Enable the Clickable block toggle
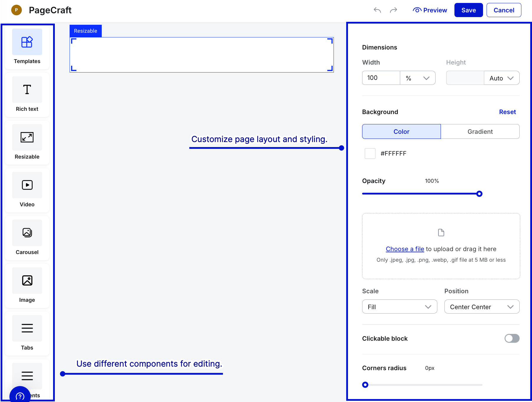 click(512, 338)
